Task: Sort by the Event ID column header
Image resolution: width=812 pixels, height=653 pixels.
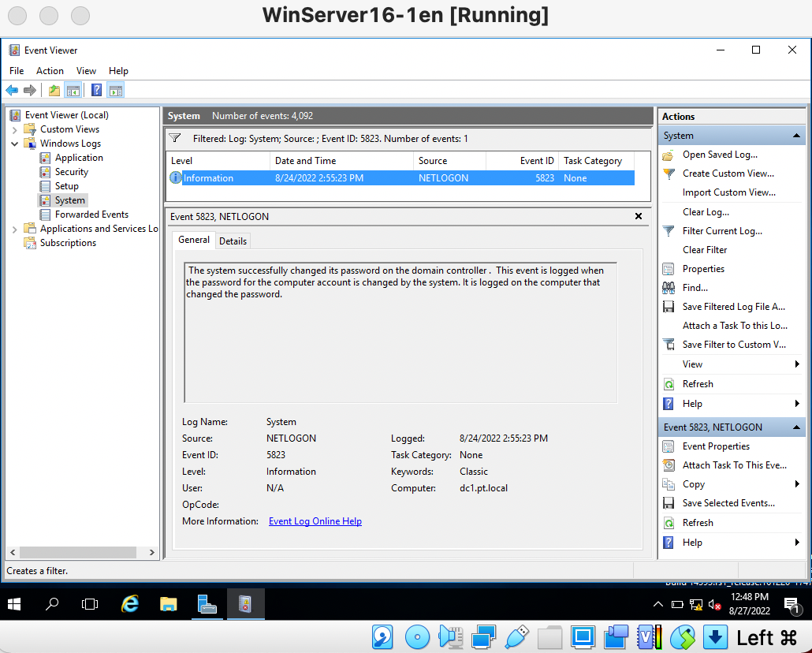Action: tap(522, 161)
